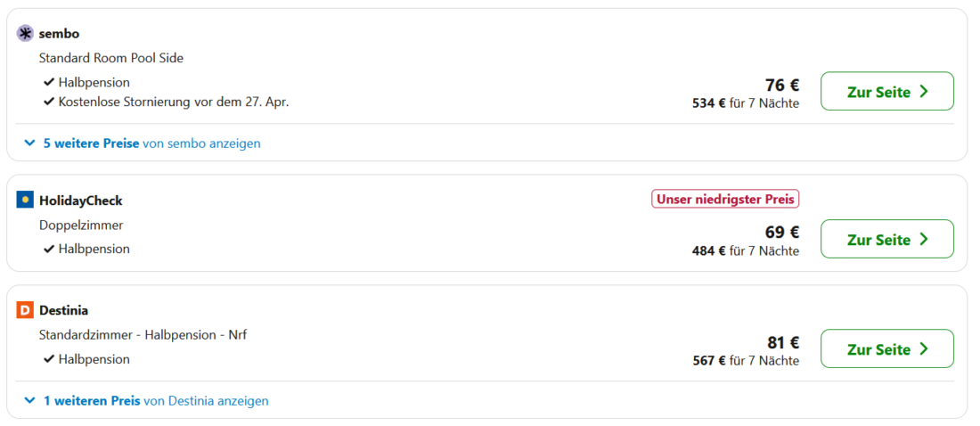Select the sembo provider name
Screen dimensions: 980x426
point(60,34)
